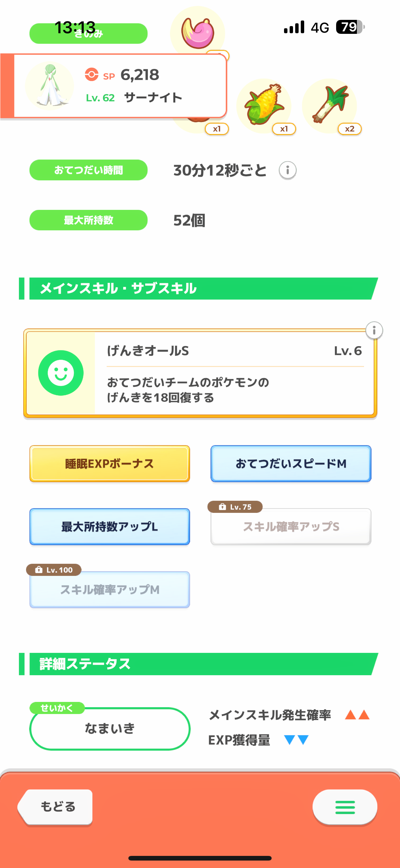Tap the green smiley skill icon

pos(61,373)
